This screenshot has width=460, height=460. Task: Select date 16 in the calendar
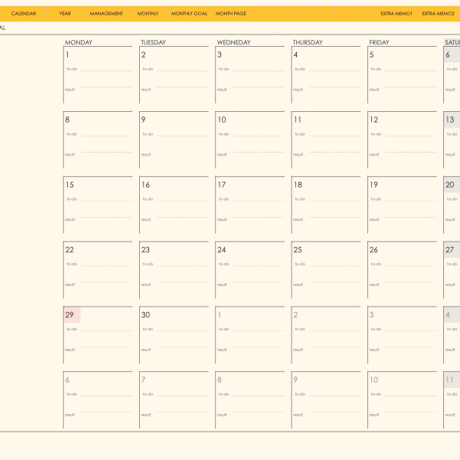[x=146, y=185]
